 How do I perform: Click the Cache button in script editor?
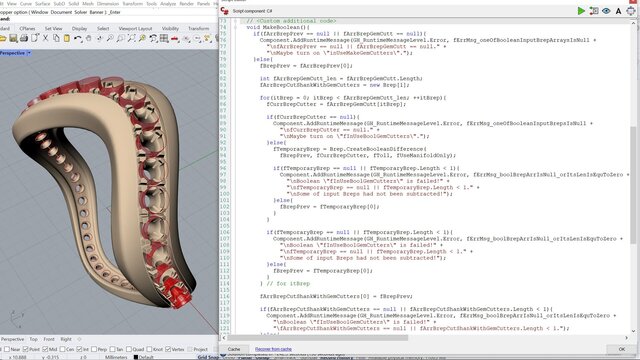234,349
